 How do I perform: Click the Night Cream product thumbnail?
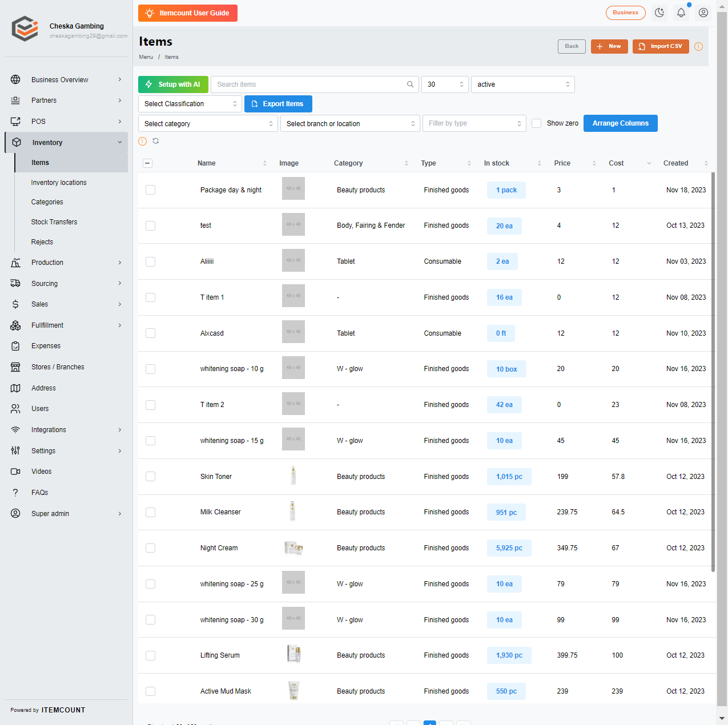click(293, 548)
